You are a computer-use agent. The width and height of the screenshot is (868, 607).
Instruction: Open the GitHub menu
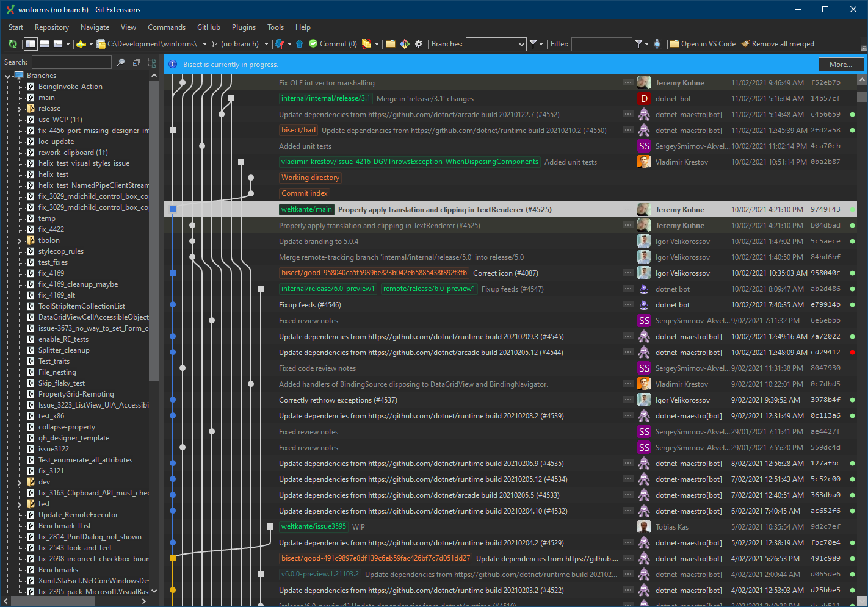coord(208,27)
